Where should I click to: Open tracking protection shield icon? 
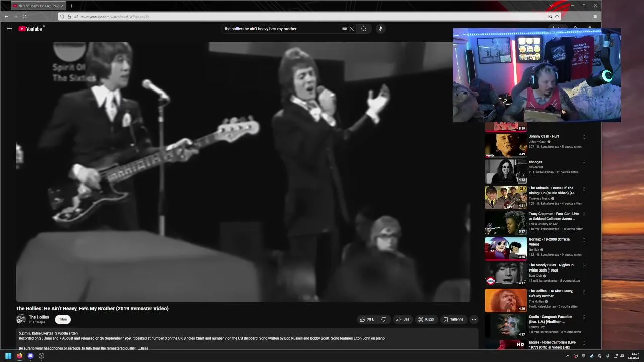pyautogui.click(x=62, y=17)
